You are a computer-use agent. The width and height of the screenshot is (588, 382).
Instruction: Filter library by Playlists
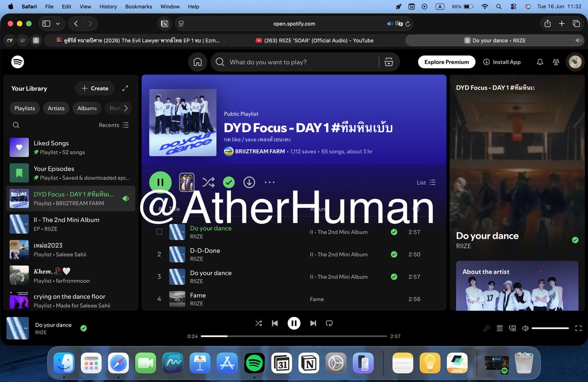(x=24, y=108)
